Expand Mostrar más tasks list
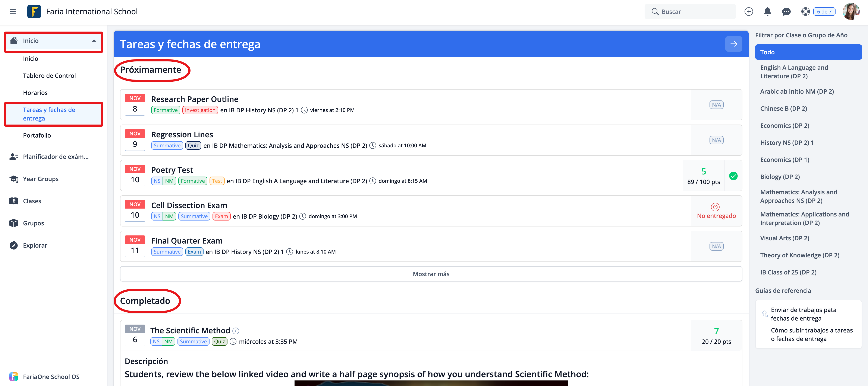This screenshot has height=386, width=868. 431,274
